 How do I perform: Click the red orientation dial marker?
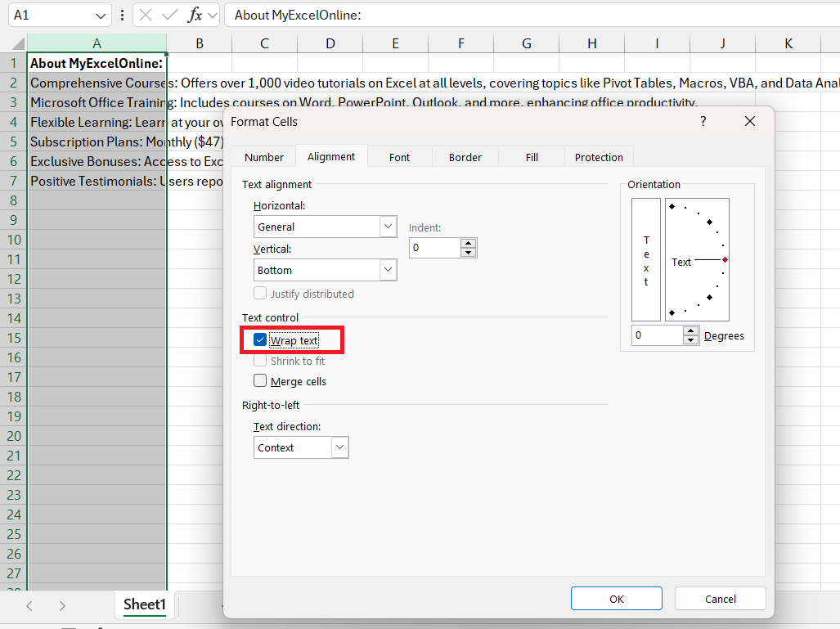pos(725,260)
